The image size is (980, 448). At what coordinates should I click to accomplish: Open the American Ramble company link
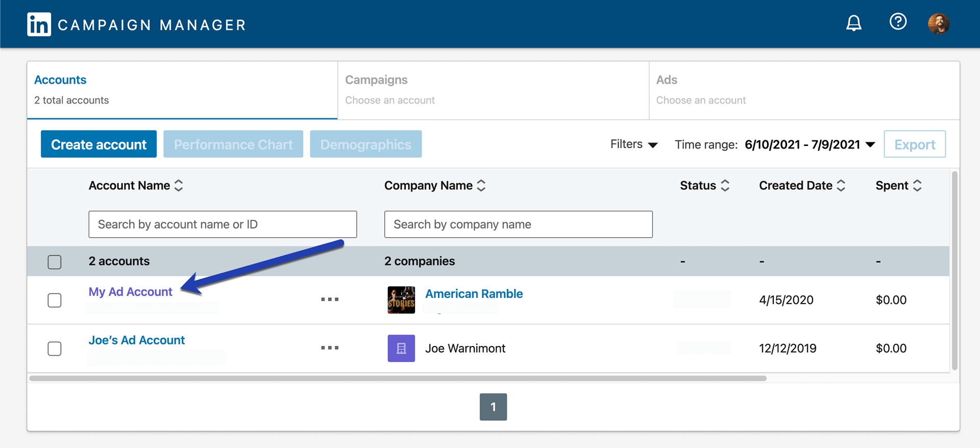pyautogui.click(x=474, y=294)
